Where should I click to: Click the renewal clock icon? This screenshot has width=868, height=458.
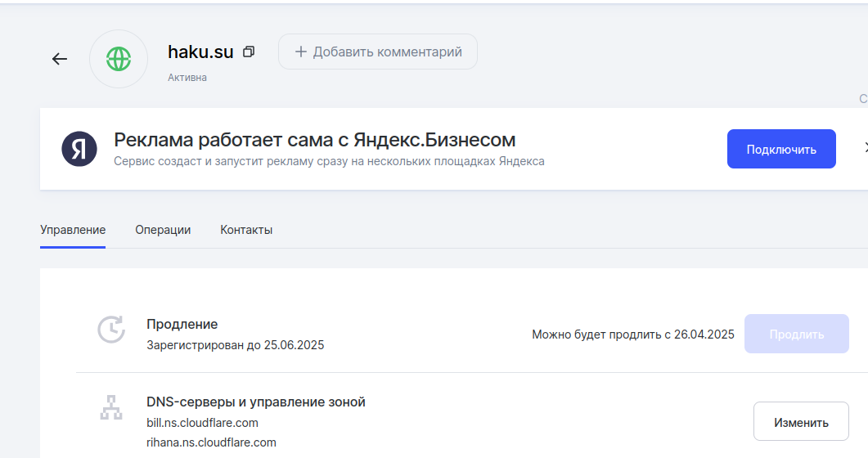(x=111, y=329)
